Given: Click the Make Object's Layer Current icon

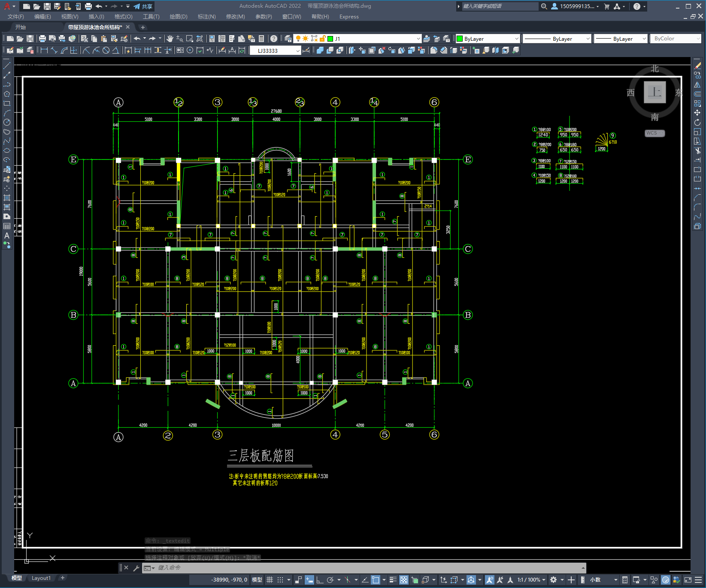Looking at the screenshot, I should (427, 39).
